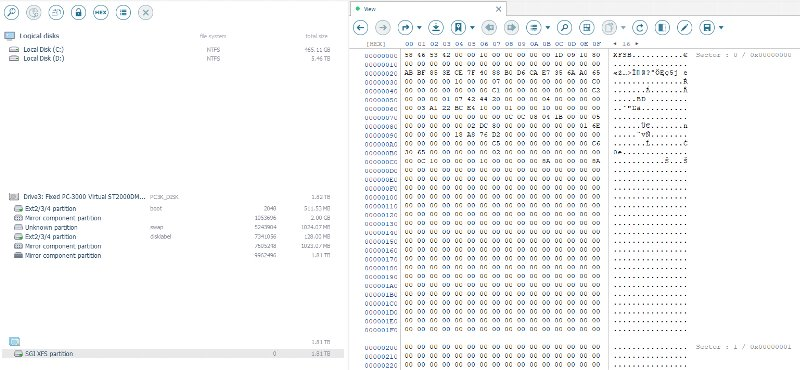The image size is (800, 370).
Task: Click the padlock icon in left toolbar
Action: coord(78,12)
